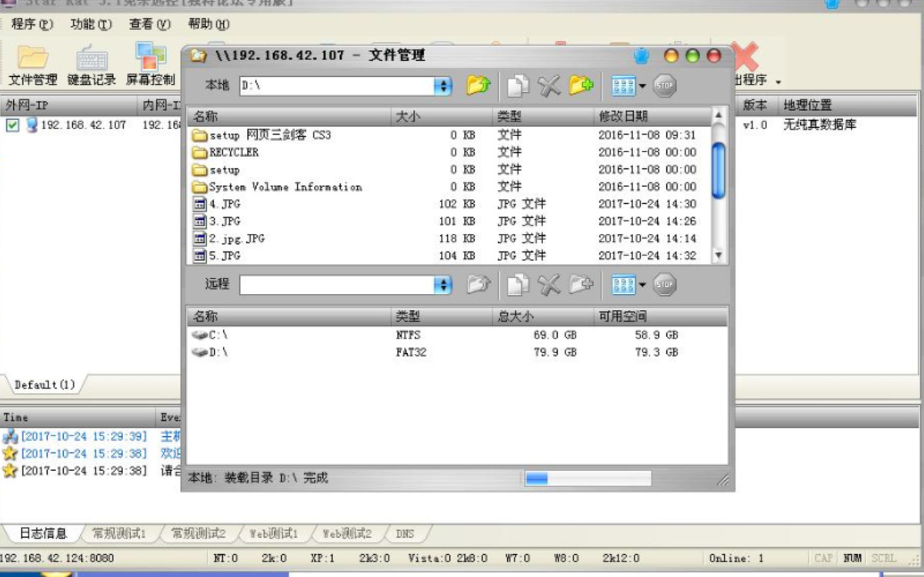Click the host computer icon for 192.168.42.107
The height and width of the screenshot is (577, 924).
[x=32, y=125]
